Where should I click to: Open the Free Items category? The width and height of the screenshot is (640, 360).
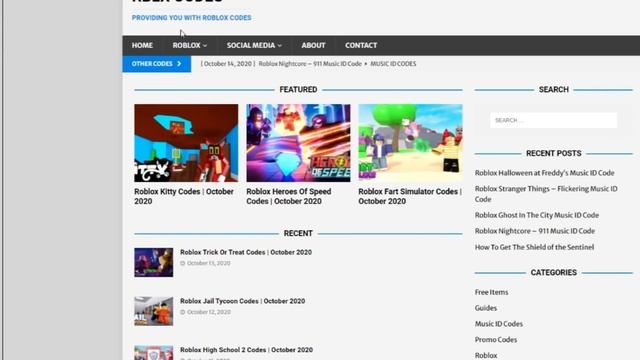click(x=491, y=292)
